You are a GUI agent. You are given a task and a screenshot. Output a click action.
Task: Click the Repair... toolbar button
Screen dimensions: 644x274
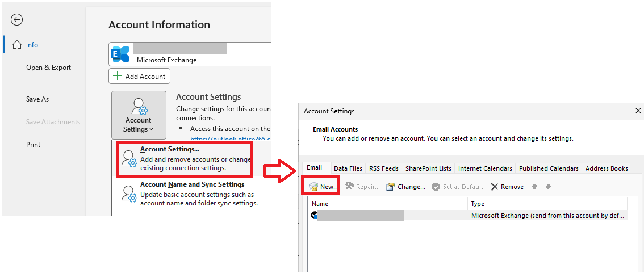pyautogui.click(x=362, y=187)
